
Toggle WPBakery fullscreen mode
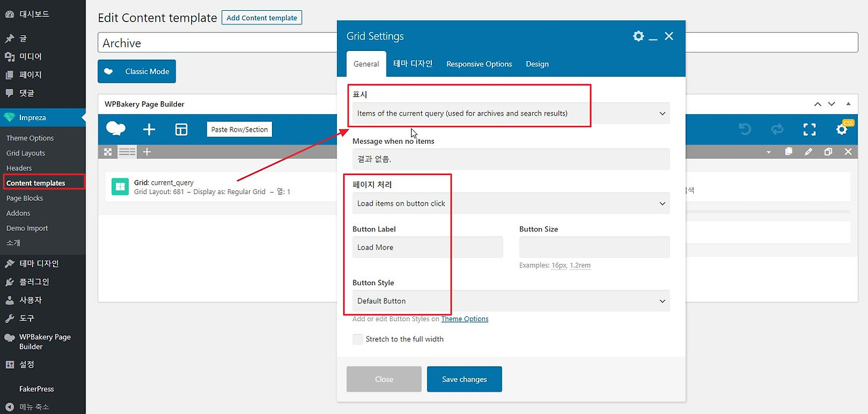click(810, 129)
